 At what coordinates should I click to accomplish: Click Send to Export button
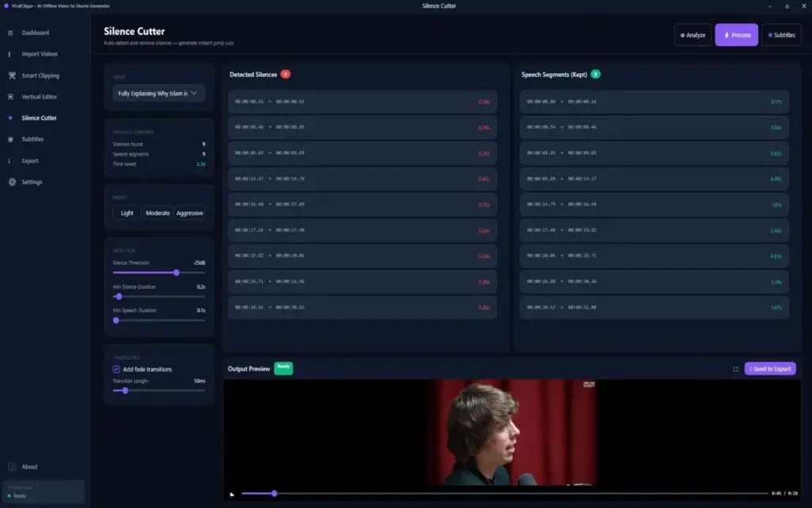(770, 368)
